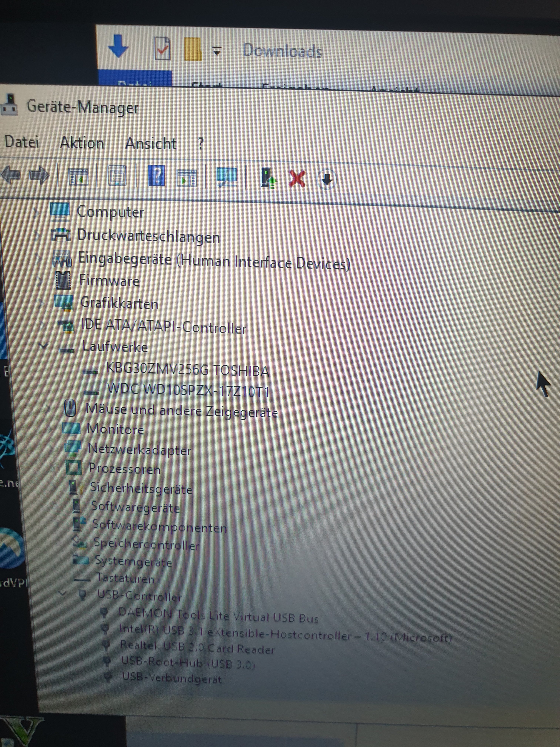Viewport: 560px width, 747px height.
Task: Click Scan for hardware changes monitor icon
Action: coord(226,177)
